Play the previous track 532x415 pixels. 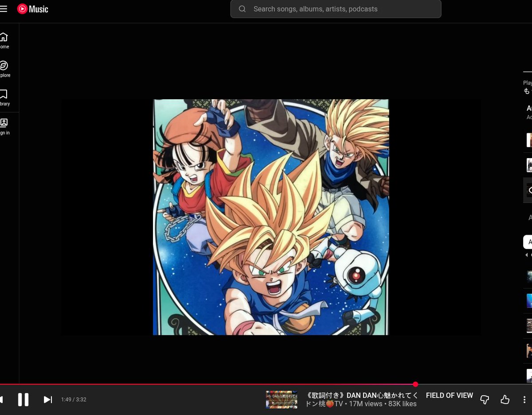2,399
